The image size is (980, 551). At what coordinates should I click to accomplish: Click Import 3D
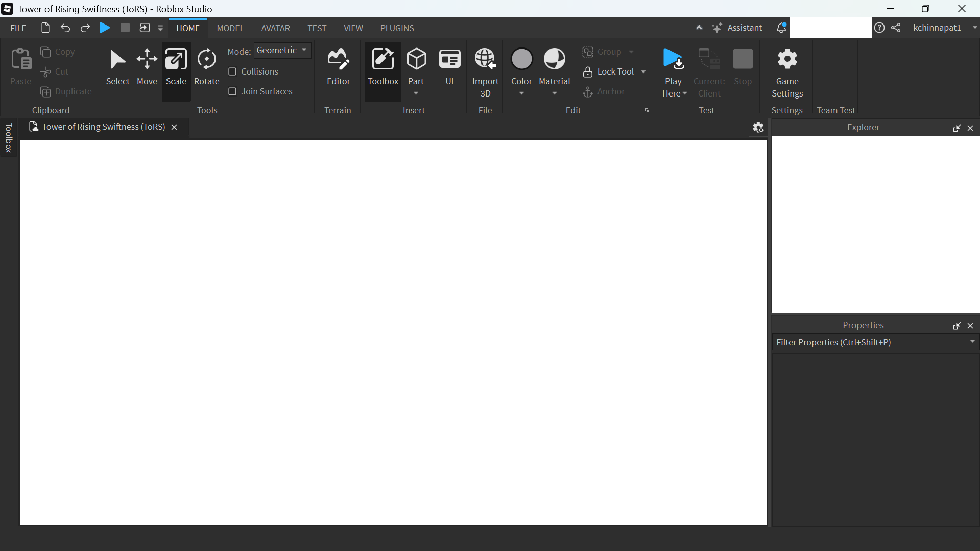click(485, 73)
